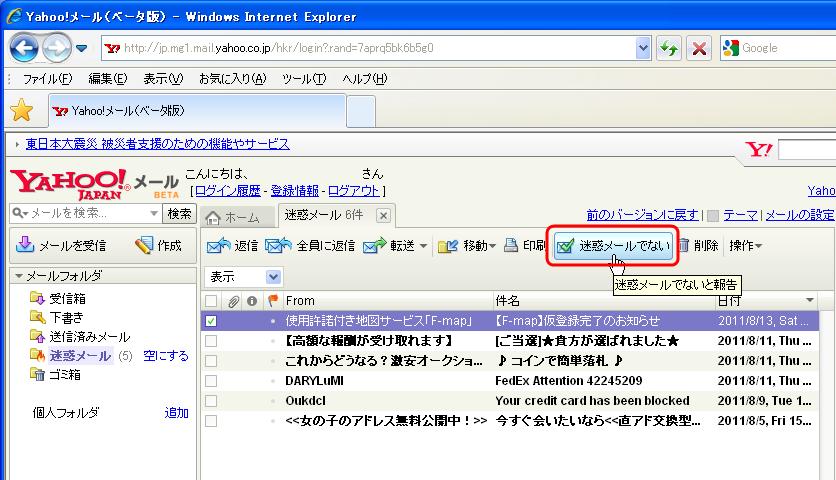The height and width of the screenshot is (480, 836).
Task: Open the ヘルプ(H) menu
Action: 365,79
